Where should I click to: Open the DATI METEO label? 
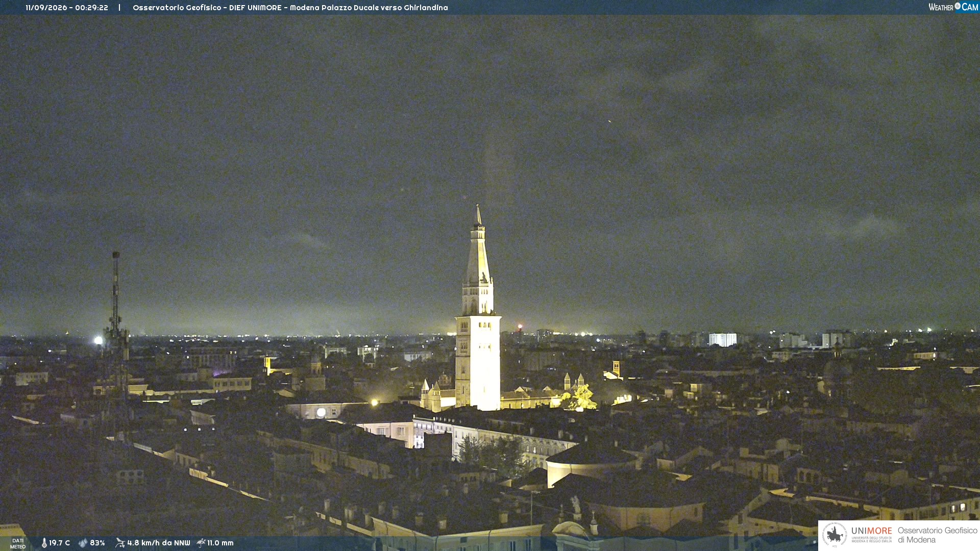click(18, 543)
